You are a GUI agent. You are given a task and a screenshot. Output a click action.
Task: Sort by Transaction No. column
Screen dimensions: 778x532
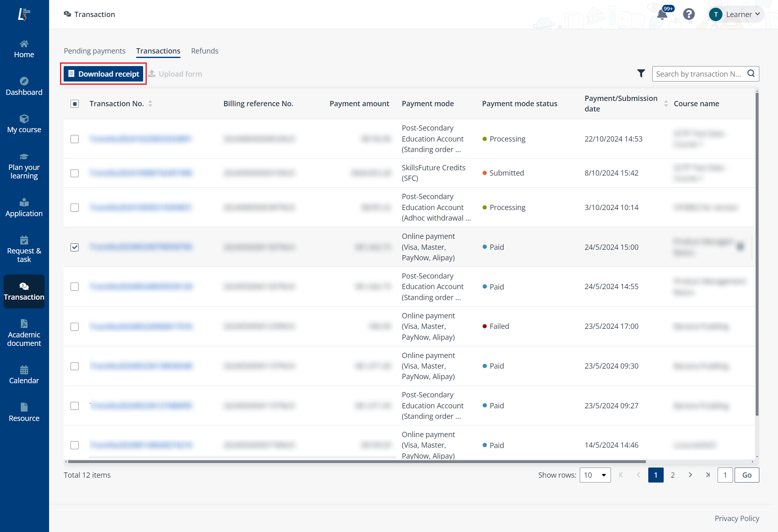[x=150, y=104]
